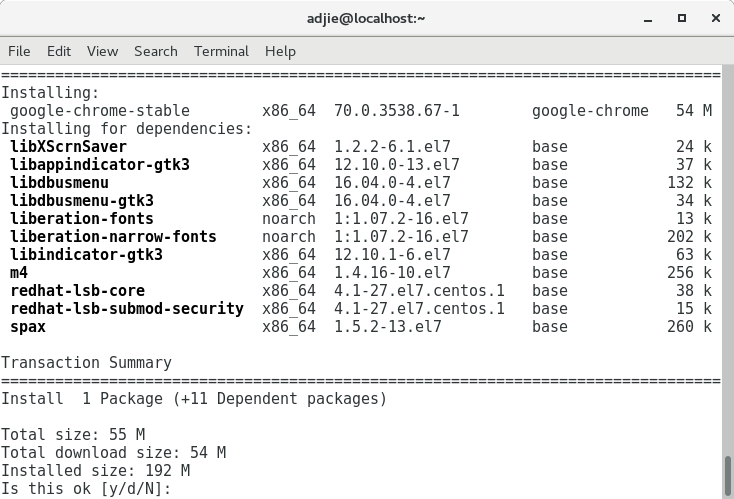Click the 'Is this ok [y/d/N]:' prompt line
The height and width of the screenshot is (499, 734).
(x=87, y=489)
